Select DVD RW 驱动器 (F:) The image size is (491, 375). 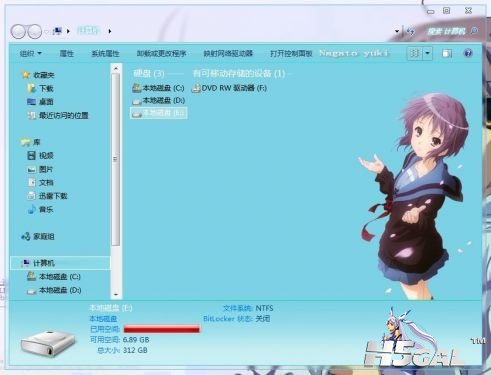[x=229, y=88]
